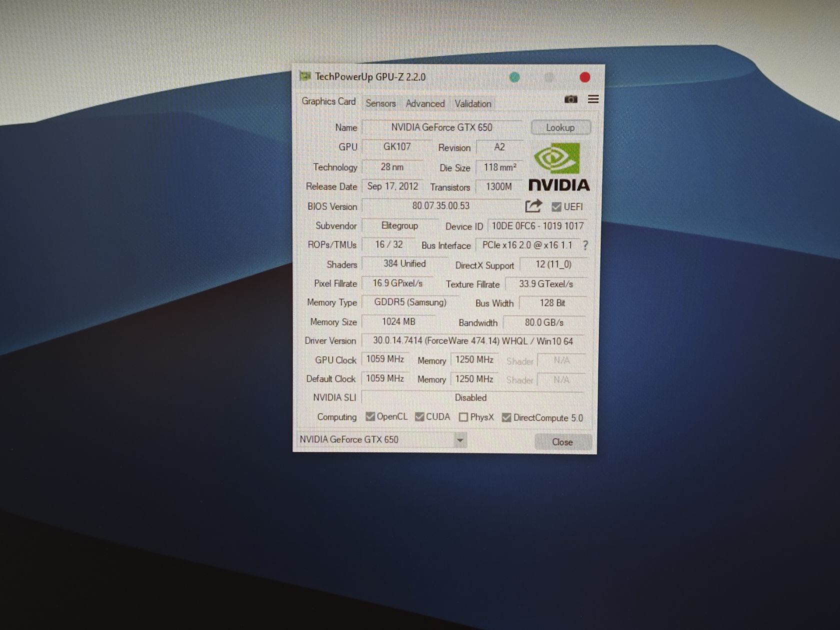840x630 pixels.
Task: Click the Shaders field 384 Unified
Action: (404, 264)
